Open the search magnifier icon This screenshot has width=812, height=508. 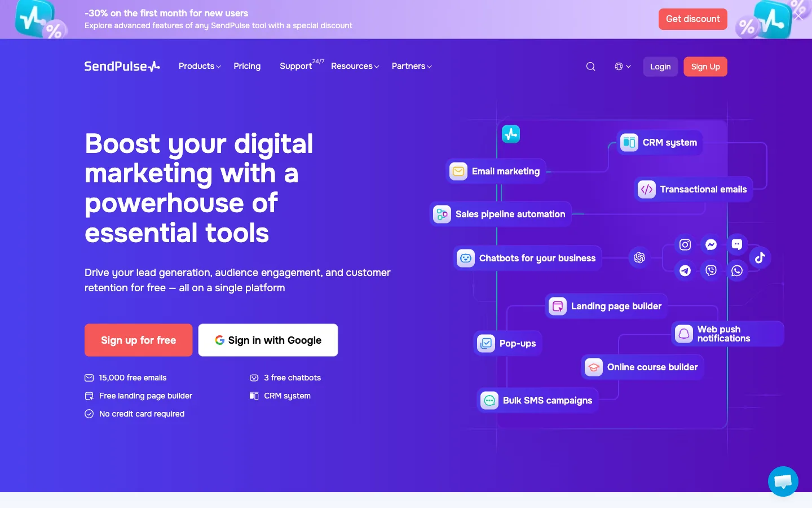point(590,67)
